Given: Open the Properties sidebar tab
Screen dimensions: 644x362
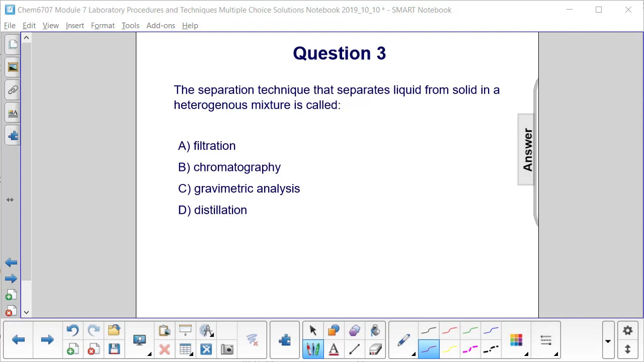Looking at the screenshot, I should (13, 113).
